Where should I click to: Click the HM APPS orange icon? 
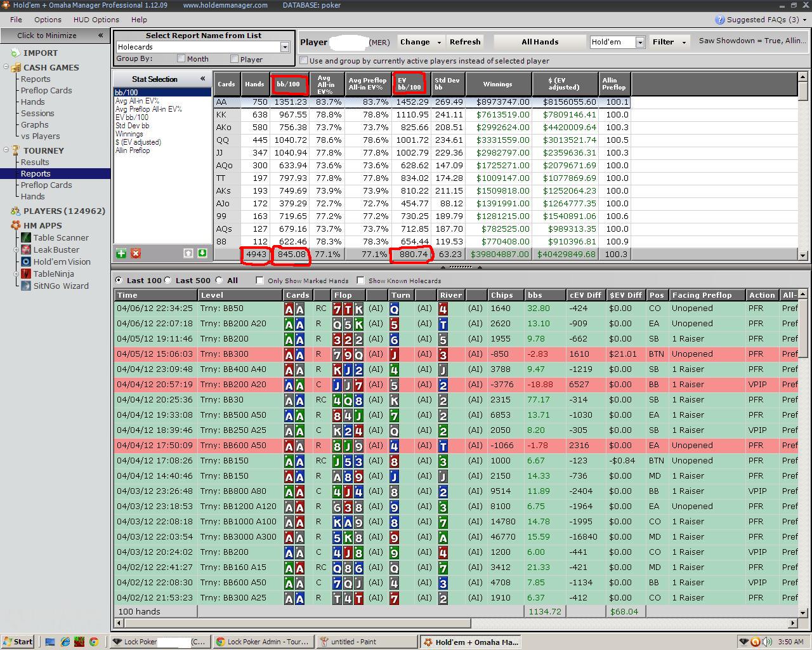[x=15, y=225]
